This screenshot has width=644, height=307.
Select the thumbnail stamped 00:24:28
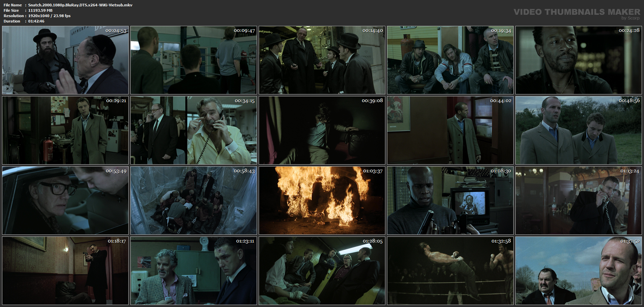(578, 60)
